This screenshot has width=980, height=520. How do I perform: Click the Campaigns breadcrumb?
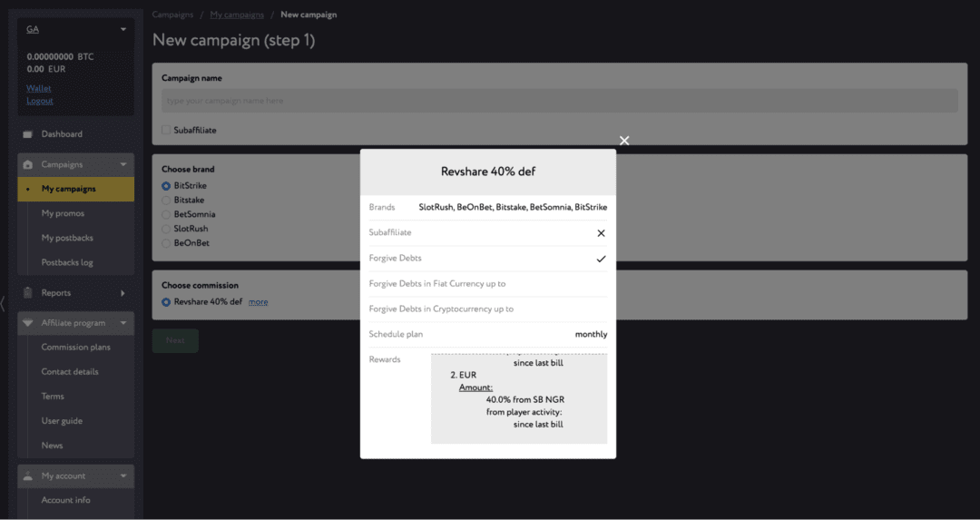coord(172,15)
